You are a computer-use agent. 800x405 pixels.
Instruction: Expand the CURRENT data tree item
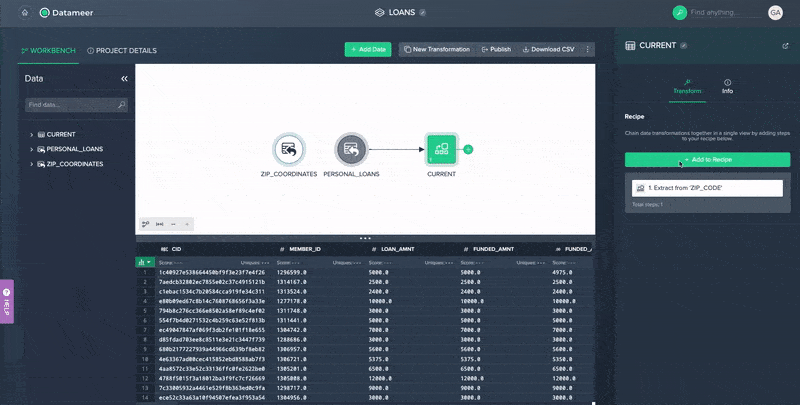31,135
